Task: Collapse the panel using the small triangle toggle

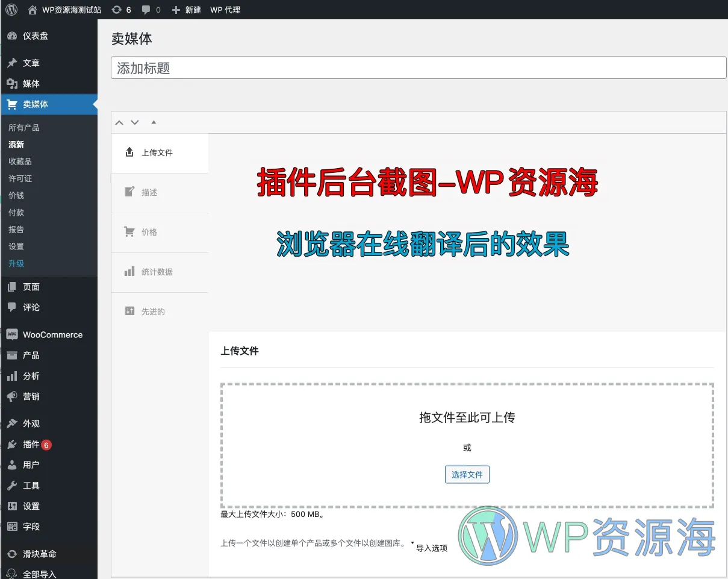Action: (154, 122)
